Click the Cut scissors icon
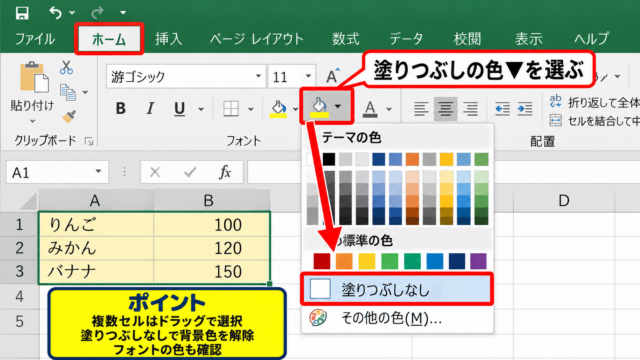This screenshot has height=360, width=640. [x=66, y=67]
